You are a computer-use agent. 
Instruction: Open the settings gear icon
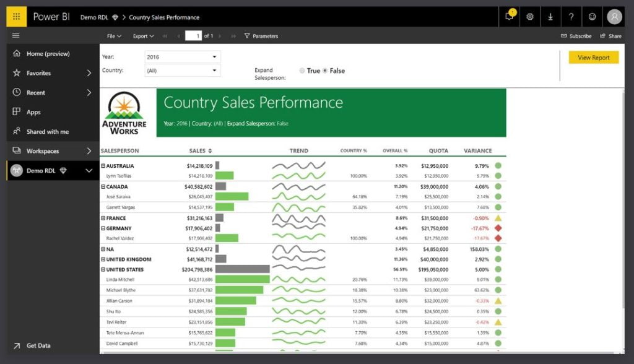[530, 17]
